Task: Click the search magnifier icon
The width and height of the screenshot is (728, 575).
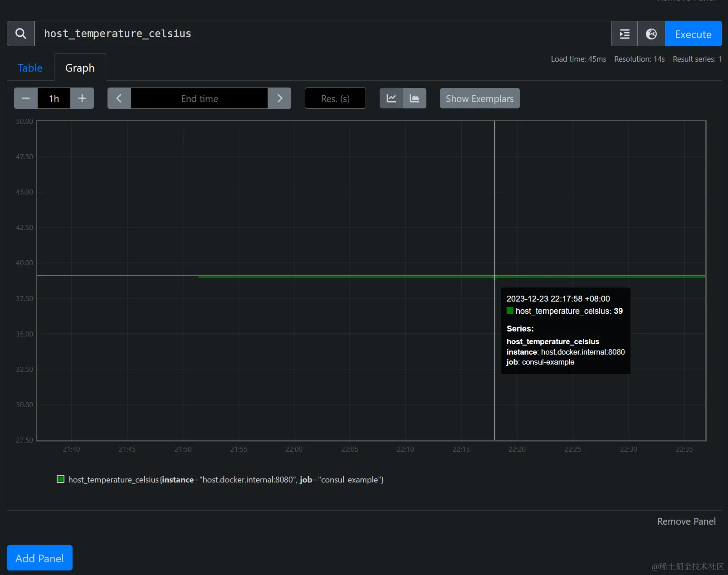Action: 21,34
